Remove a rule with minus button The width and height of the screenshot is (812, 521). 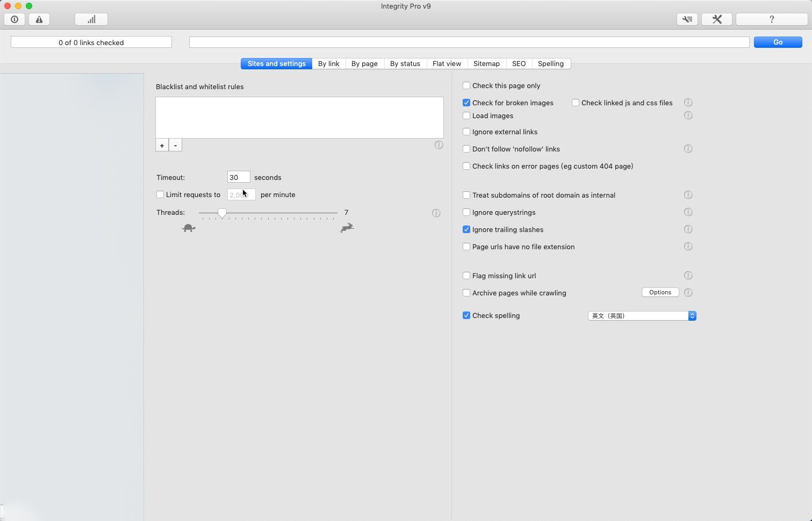(175, 145)
